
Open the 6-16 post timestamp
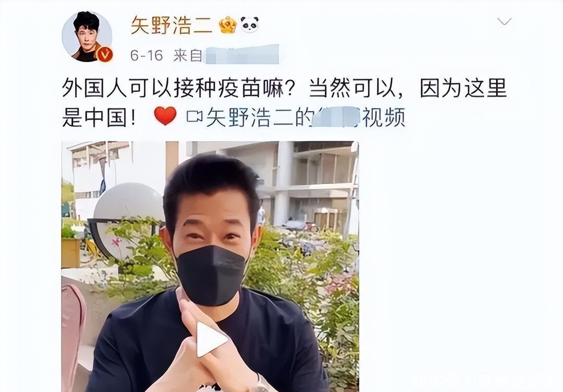pos(146,55)
